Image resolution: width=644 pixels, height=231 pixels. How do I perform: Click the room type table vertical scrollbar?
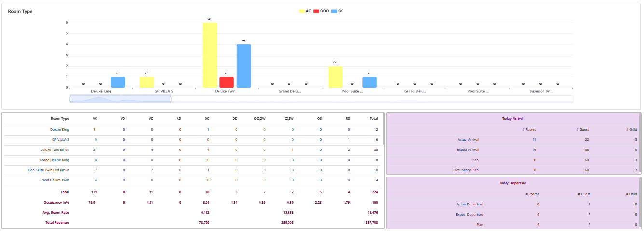click(x=383, y=129)
